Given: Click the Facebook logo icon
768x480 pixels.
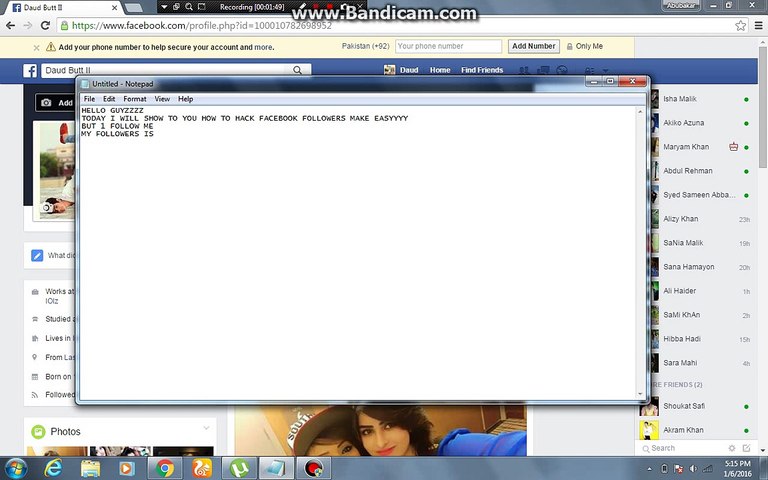Looking at the screenshot, I should [30, 71].
